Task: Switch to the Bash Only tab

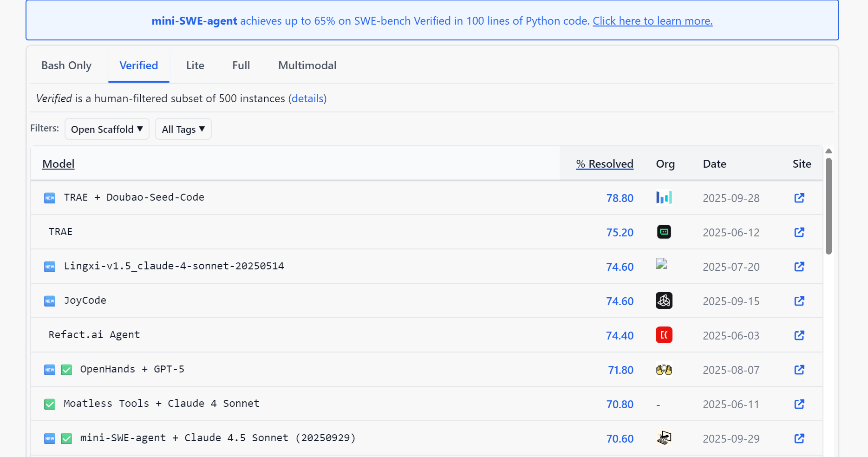Action: point(66,65)
